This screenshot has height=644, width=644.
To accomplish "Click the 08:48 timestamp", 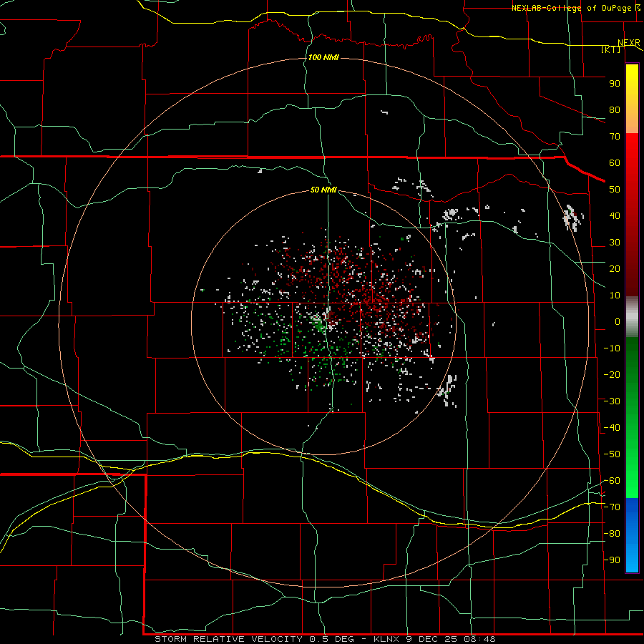I will pyautogui.click(x=480, y=639).
